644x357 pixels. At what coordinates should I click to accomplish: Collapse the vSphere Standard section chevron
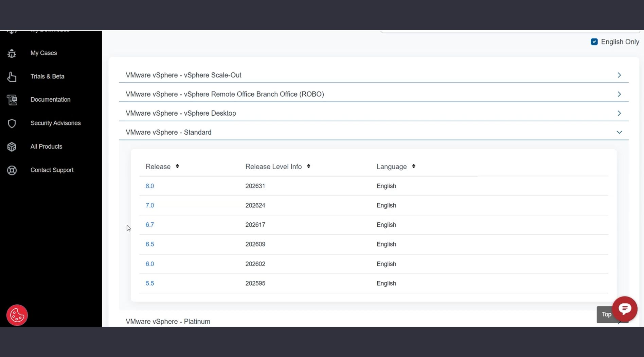(x=619, y=132)
